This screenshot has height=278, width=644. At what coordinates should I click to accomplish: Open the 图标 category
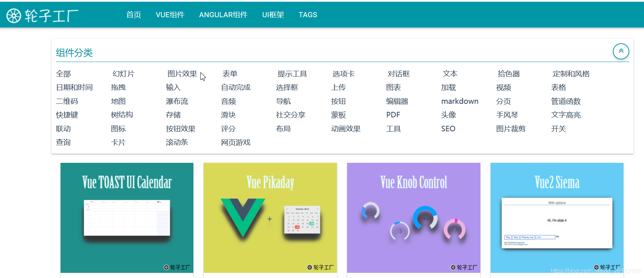point(118,129)
